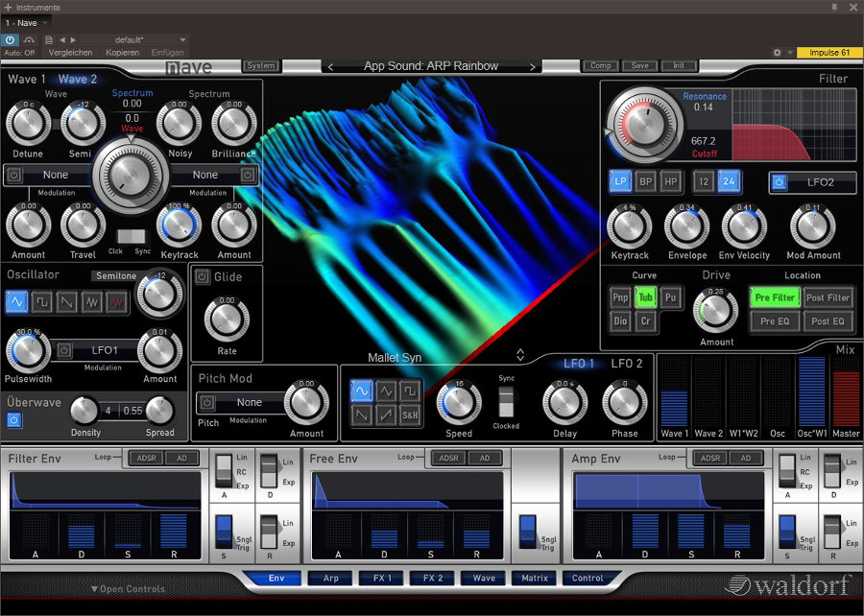864x616 pixels.
Task: Open the filter LFO2 modulation source selector
Action: click(821, 182)
